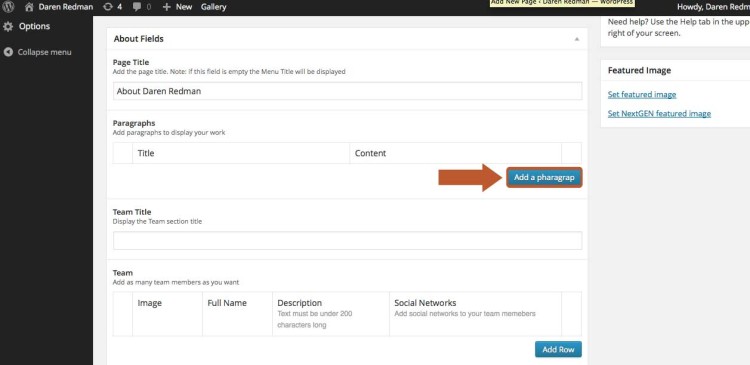Open the WordPress logo menu
Viewport: 750px width, 365px height.
pyautogui.click(x=8, y=7)
